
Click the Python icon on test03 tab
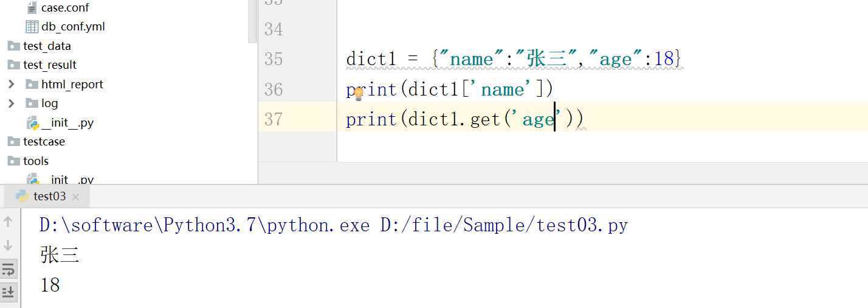tap(22, 196)
